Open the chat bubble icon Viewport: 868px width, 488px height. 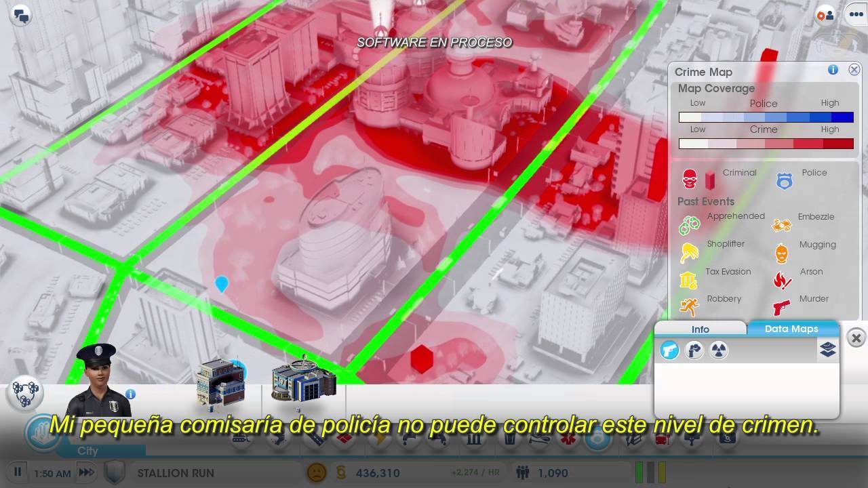tap(21, 15)
